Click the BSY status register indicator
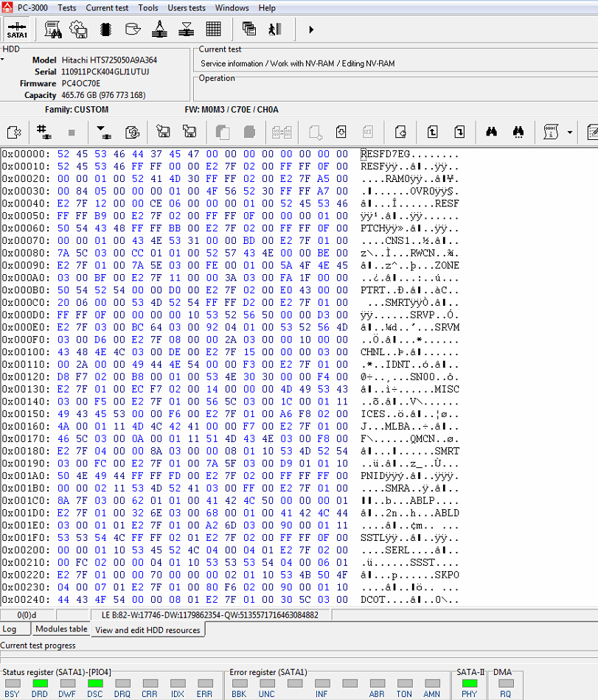This screenshot has width=598, height=700. pyautogui.click(x=13, y=683)
